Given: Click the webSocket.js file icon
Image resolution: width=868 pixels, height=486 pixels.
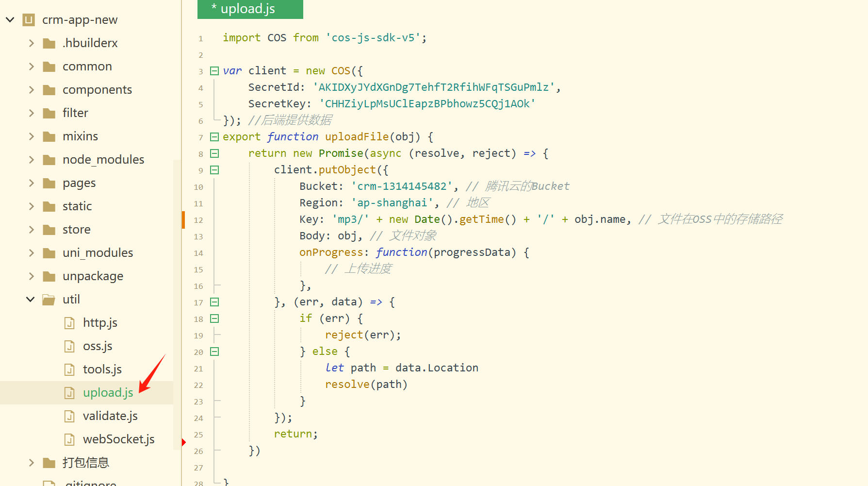Looking at the screenshot, I should coord(69,439).
